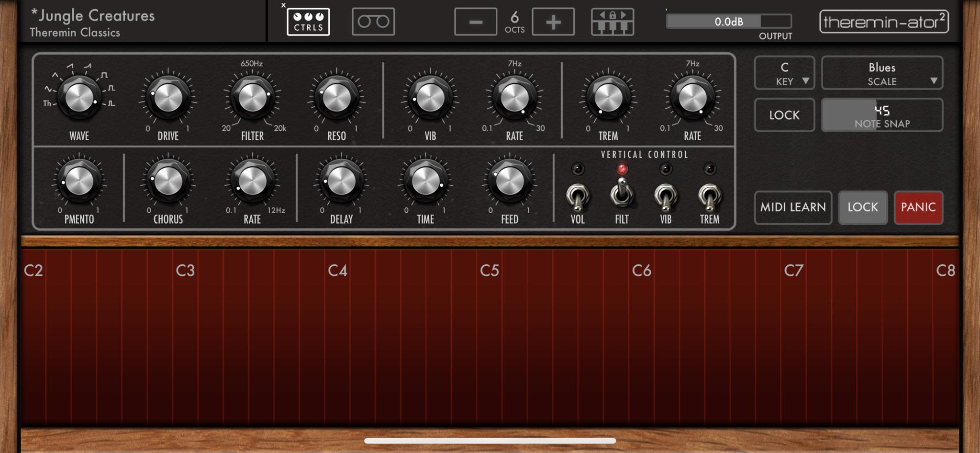Click the lit red LED above FILT
The height and width of the screenshot is (453, 980).
(x=622, y=169)
